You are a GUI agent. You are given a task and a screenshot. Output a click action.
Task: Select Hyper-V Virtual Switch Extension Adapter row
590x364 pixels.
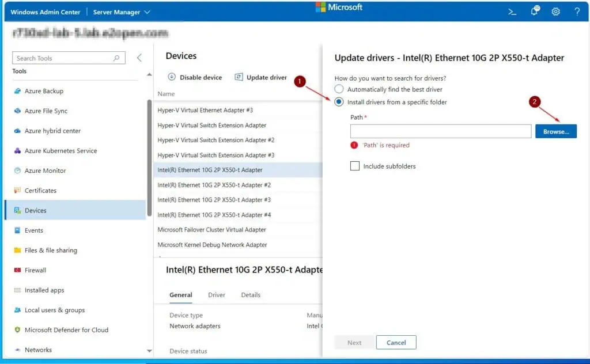click(238, 125)
